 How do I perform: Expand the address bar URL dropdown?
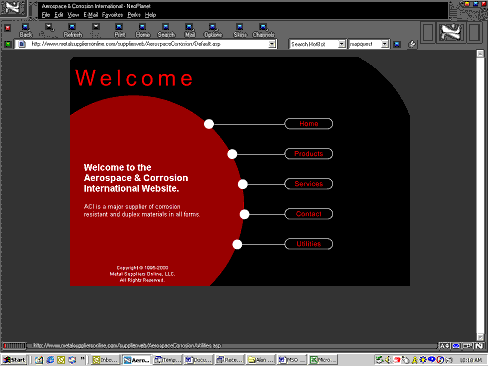point(272,44)
